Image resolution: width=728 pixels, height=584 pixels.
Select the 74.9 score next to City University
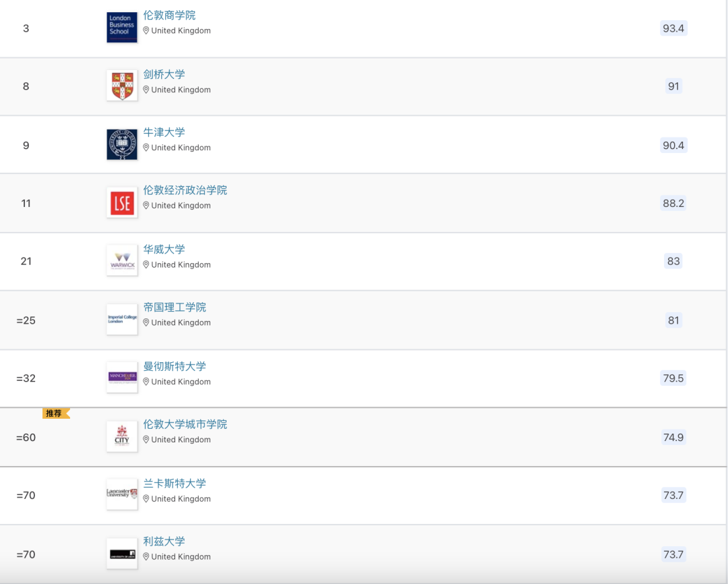[673, 437]
